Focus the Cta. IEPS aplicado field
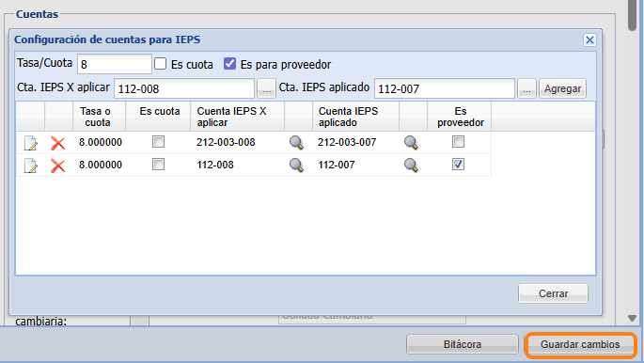 (x=445, y=88)
